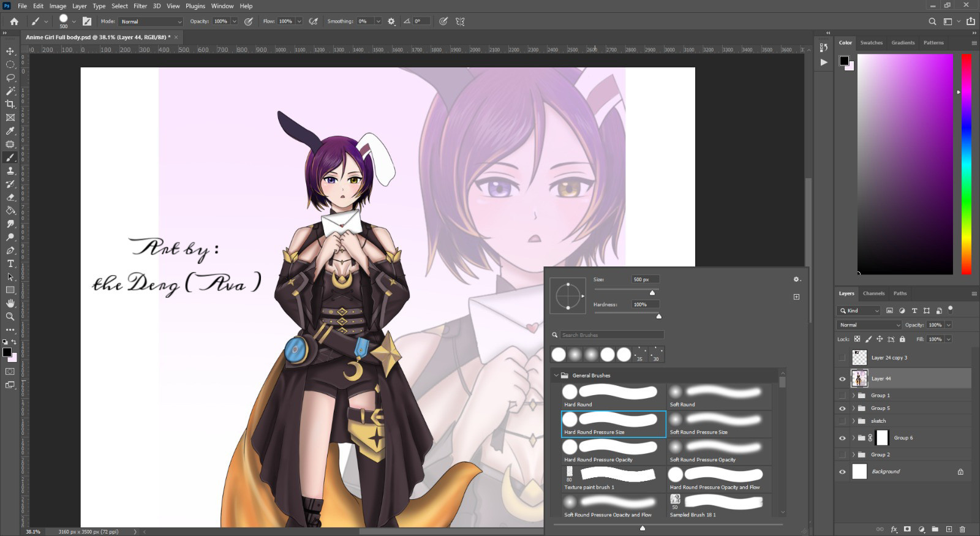Open brush Mode dropdown
Screen dimensions: 980x536
point(151,21)
